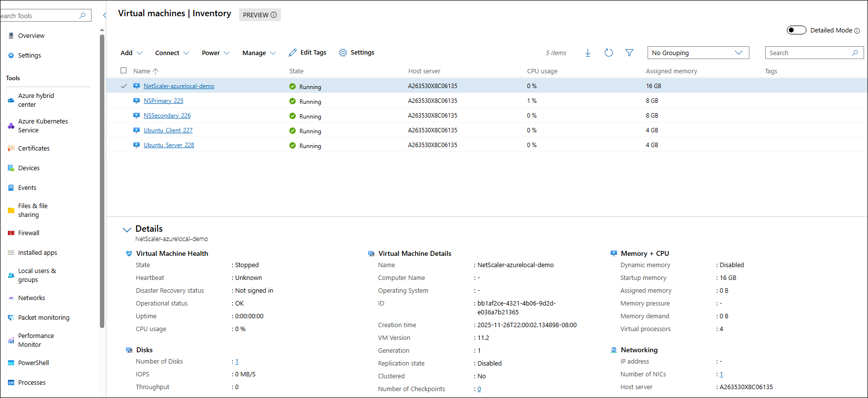Uncheck the NetScaler-azurelocal-demo row checkmark
The width and height of the screenshot is (868, 398).
pos(124,86)
